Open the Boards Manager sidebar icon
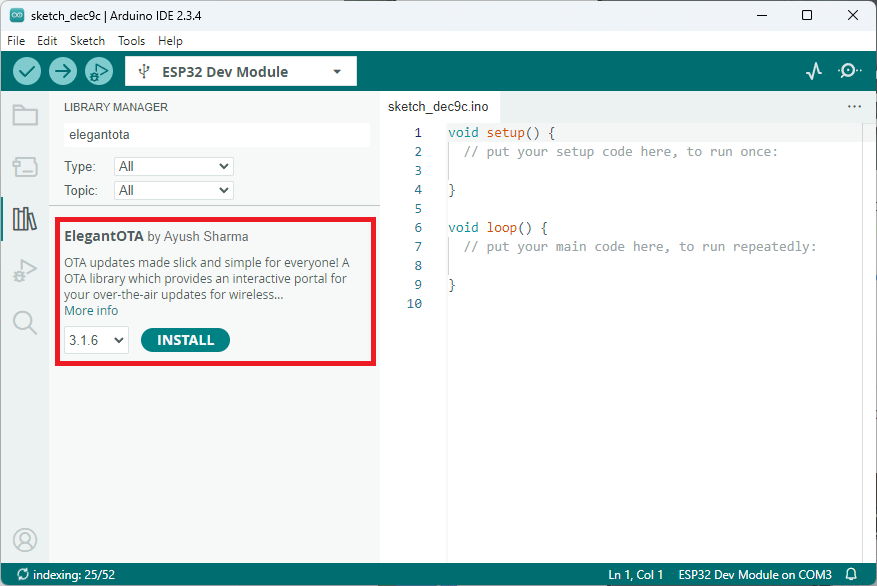877x586 pixels. [25, 167]
